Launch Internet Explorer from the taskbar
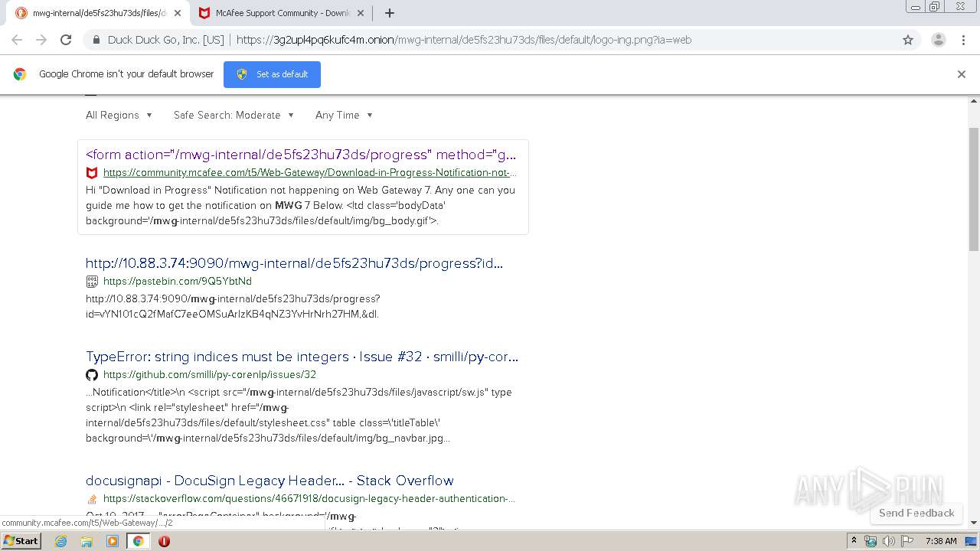 pos(61,541)
